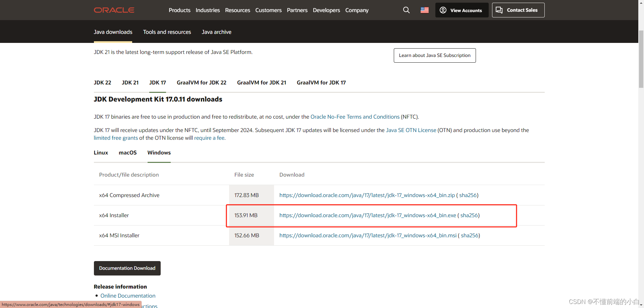Open the Partners menu
The width and height of the screenshot is (644, 308).
point(297,10)
